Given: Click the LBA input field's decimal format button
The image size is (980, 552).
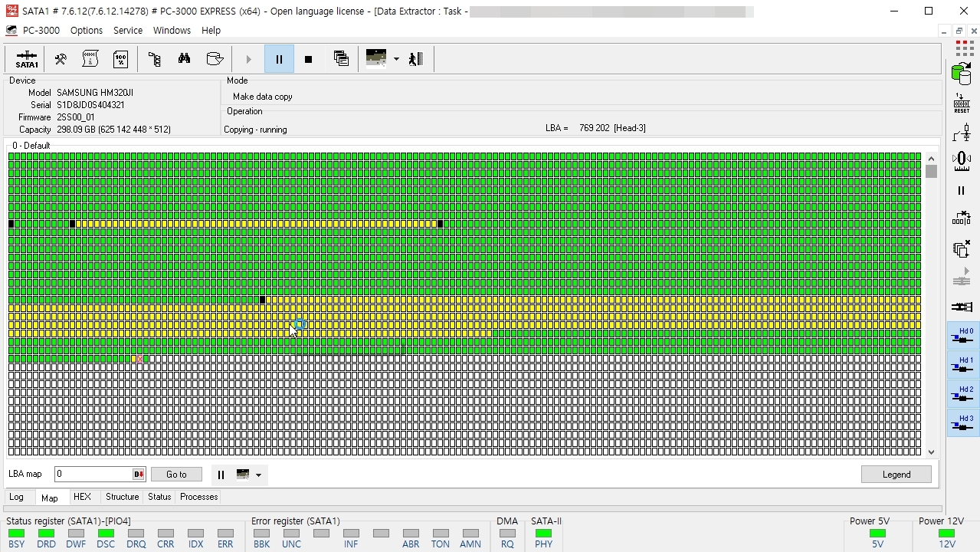Looking at the screenshot, I should coord(139,475).
